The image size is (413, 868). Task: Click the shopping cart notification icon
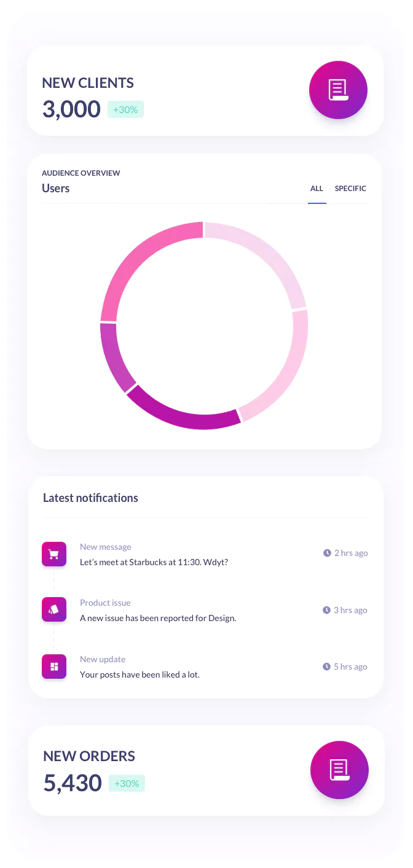pos(54,554)
